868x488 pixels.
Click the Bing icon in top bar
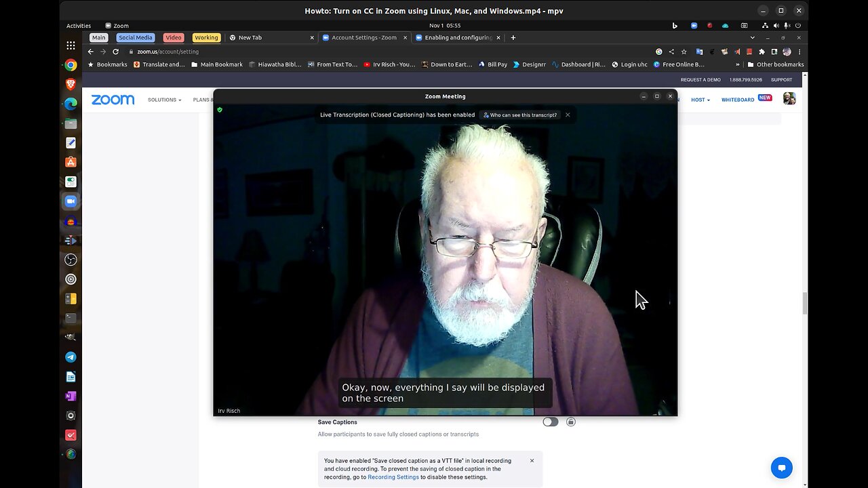674,26
